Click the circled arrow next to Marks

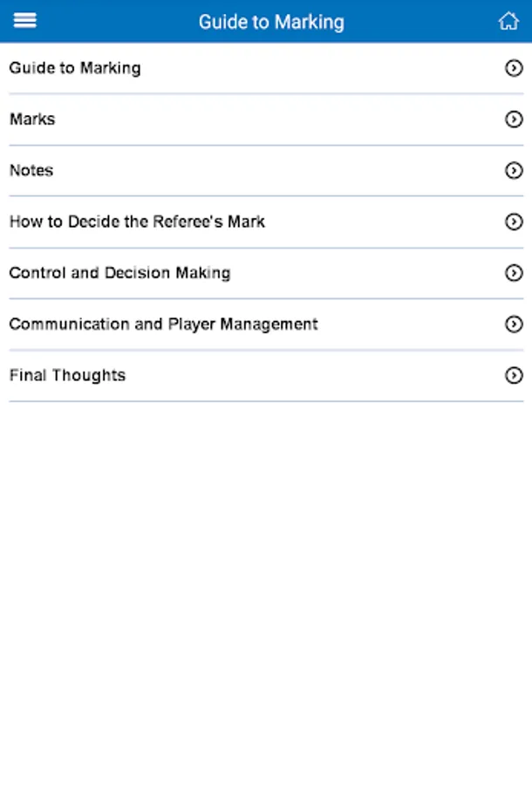tap(514, 119)
